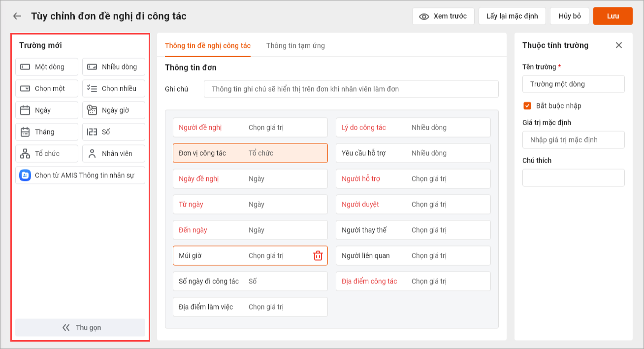
Task: Click Lấy lại mặc định button
Action: click(512, 16)
